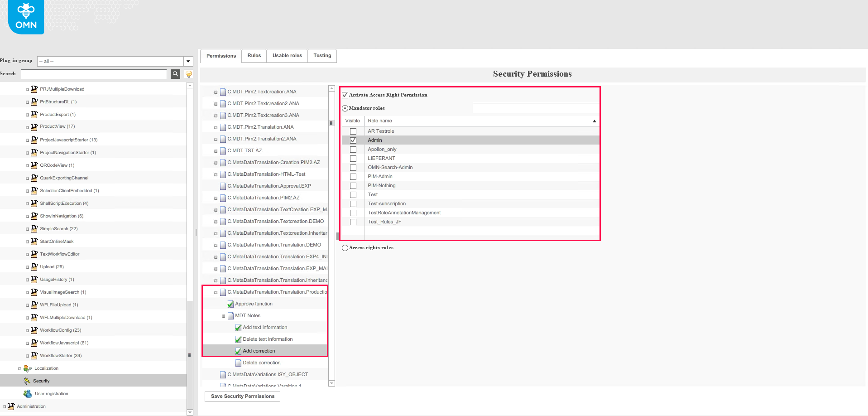Open the Testing tab
This screenshot has width=868, height=416.
pos(322,55)
